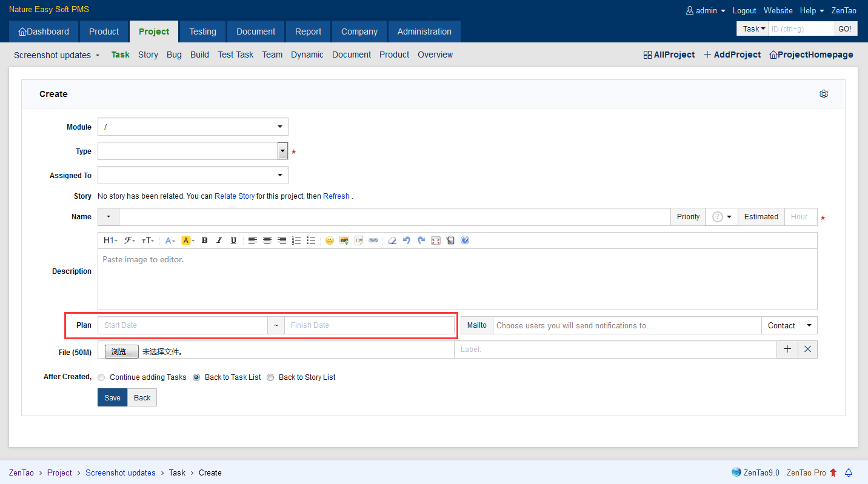Switch to the Testing tab
This screenshot has width=868, height=484.
coord(202,31)
